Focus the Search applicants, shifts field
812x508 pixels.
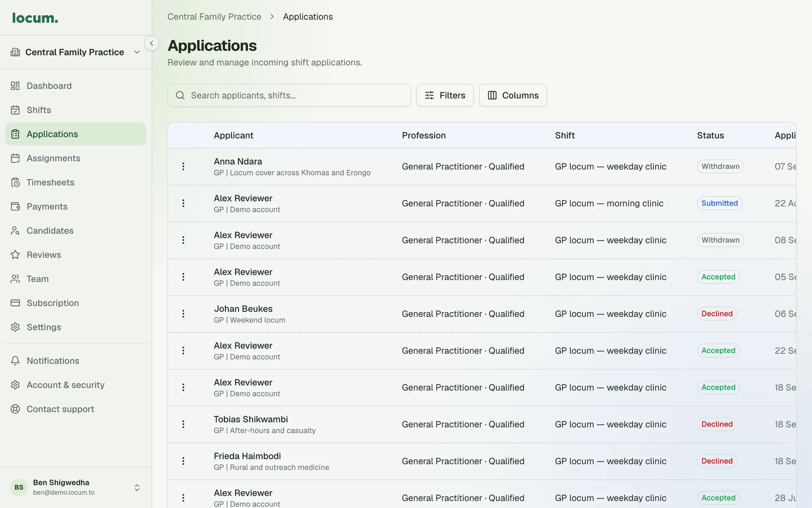pyautogui.click(x=289, y=96)
